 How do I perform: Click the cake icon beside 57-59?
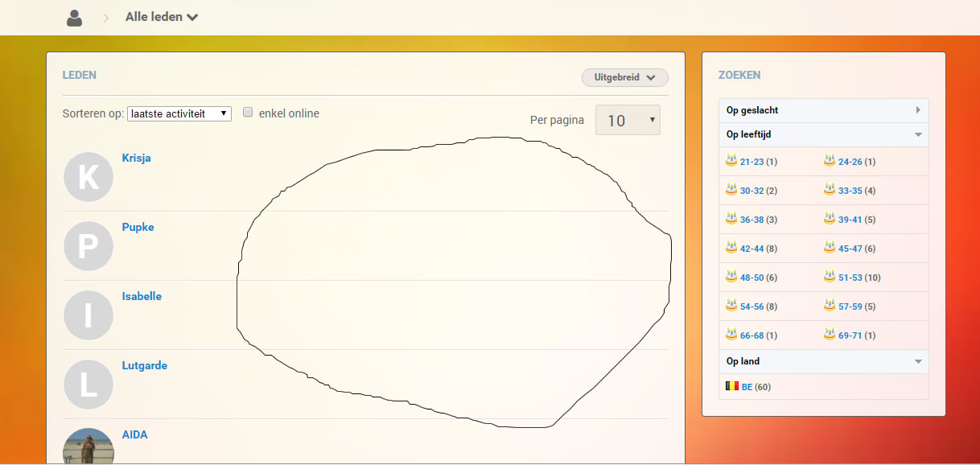tap(830, 305)
